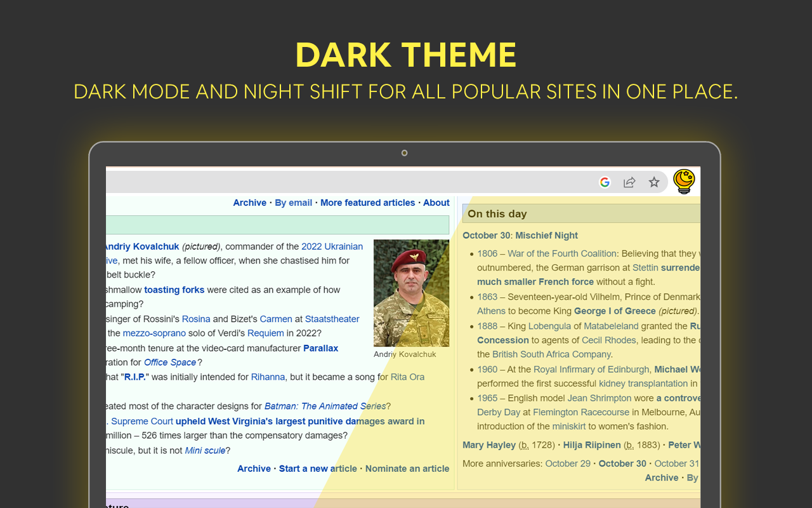The height and width of the screenshot is (508, 812).
Task: Click the Office Space link
Action: [x=170, y=362]
